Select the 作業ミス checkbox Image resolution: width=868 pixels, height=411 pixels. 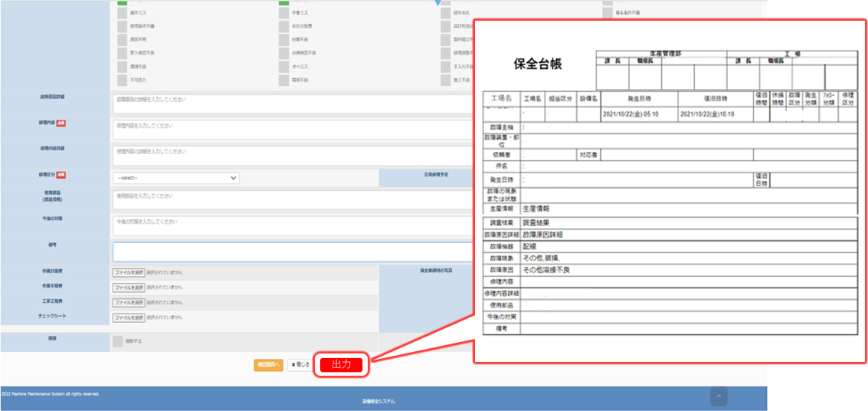pyautogui.click(x=283, y=13)
